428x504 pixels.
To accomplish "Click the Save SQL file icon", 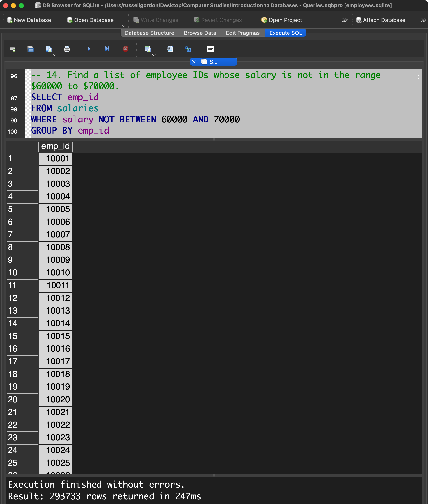I will 49,49.
